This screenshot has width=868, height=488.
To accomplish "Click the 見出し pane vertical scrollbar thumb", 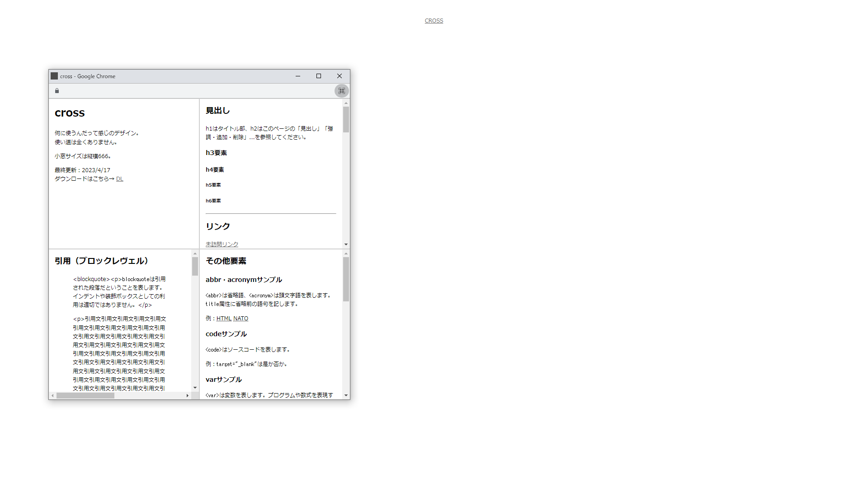I will [346, 119].
